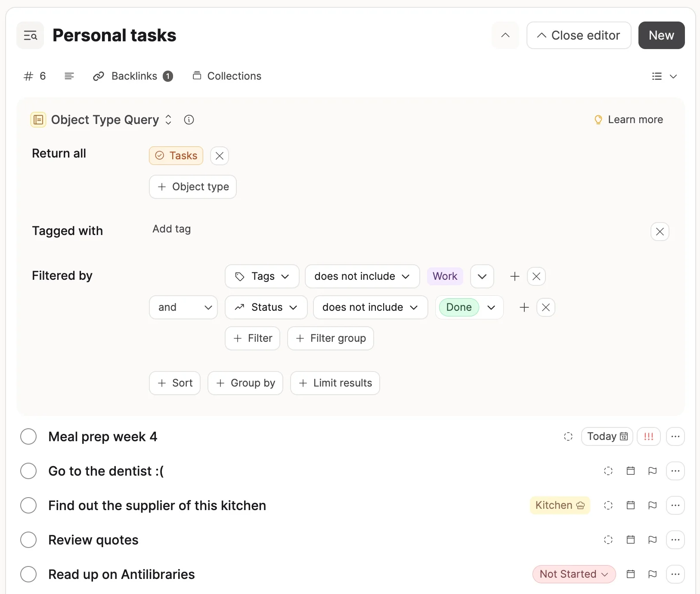Check off Read up on Antilibraries
The height and width of the screenshot is (594, 700).
(28, 574)
